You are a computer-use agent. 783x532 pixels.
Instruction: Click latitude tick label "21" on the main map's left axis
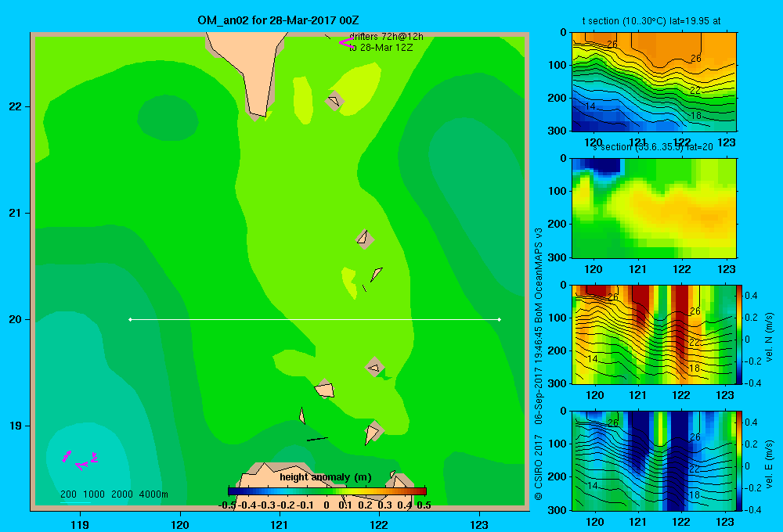[15, 213]
